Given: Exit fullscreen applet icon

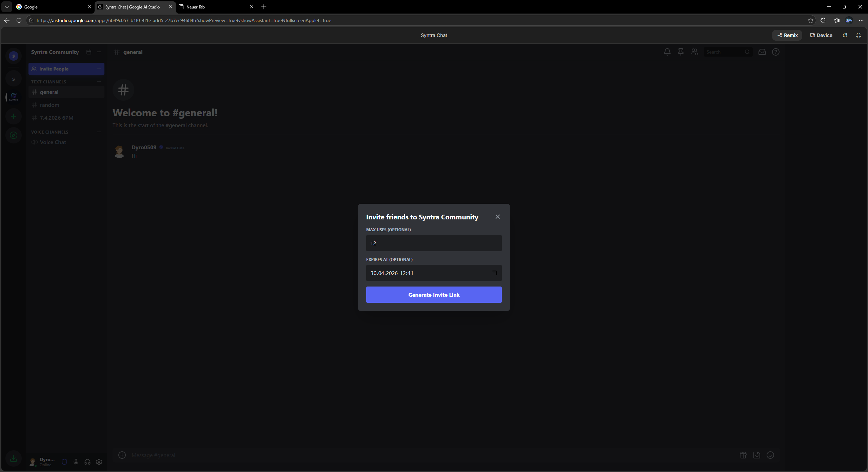Looking at the screenshot, I should point(858,35).
